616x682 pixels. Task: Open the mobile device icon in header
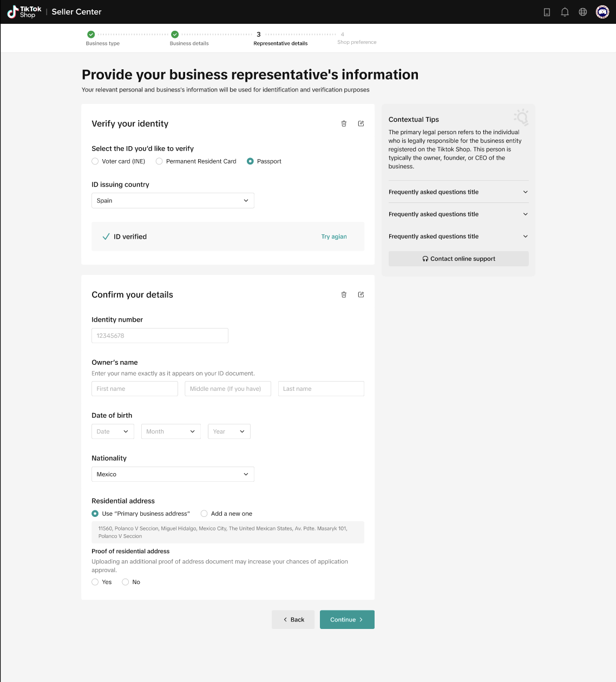(547, 12)
